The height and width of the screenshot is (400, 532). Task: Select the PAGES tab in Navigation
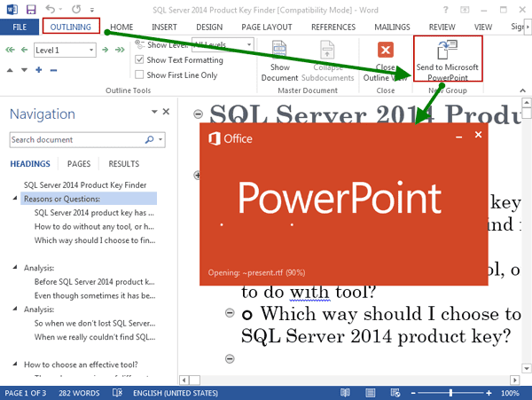pos(79,164)
